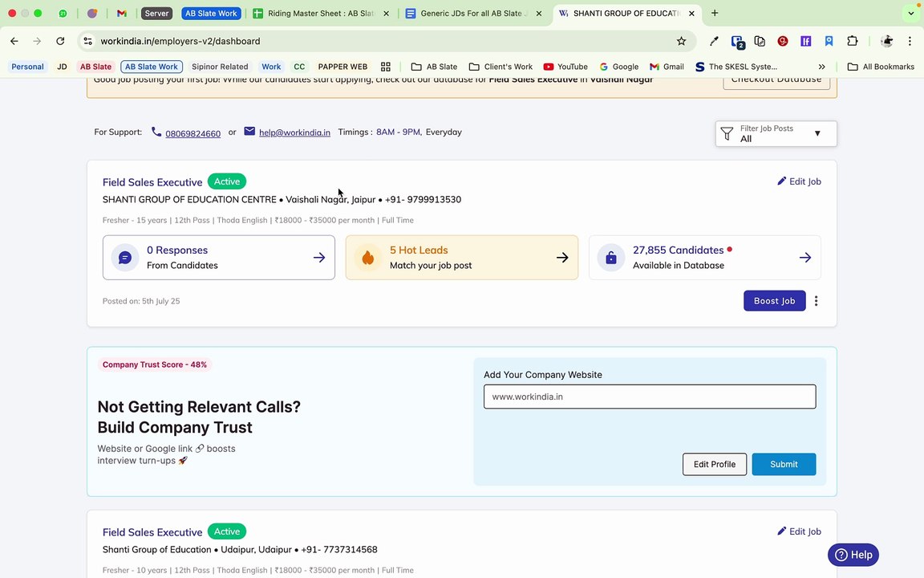Click the Company Trust Score - 48% badge
924x578 pixels.
[x=154, y=364]
